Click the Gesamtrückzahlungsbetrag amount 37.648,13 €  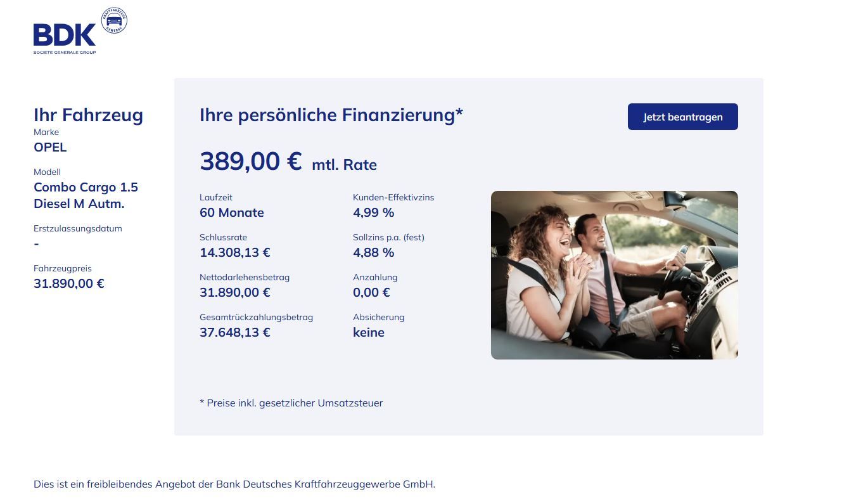[x=235, y=332]
